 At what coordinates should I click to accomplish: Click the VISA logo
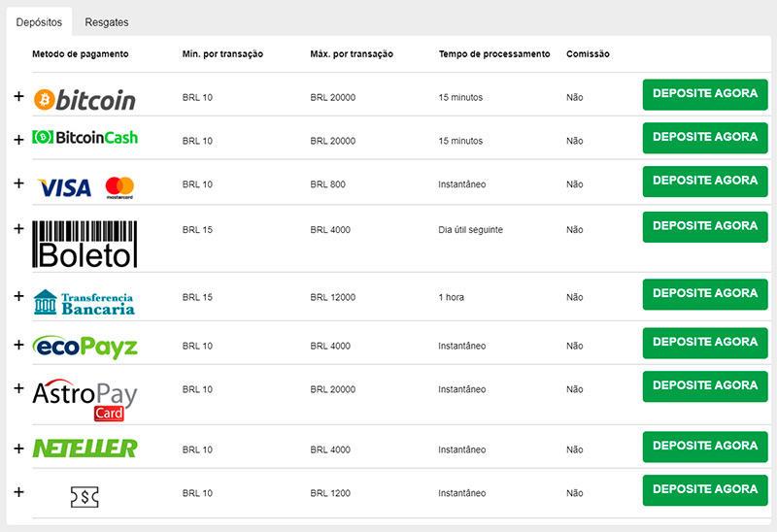65,187
